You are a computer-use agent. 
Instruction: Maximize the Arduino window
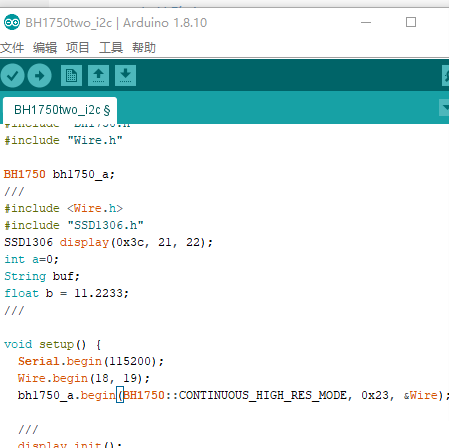pyautogui.click(x=411, y=22)
